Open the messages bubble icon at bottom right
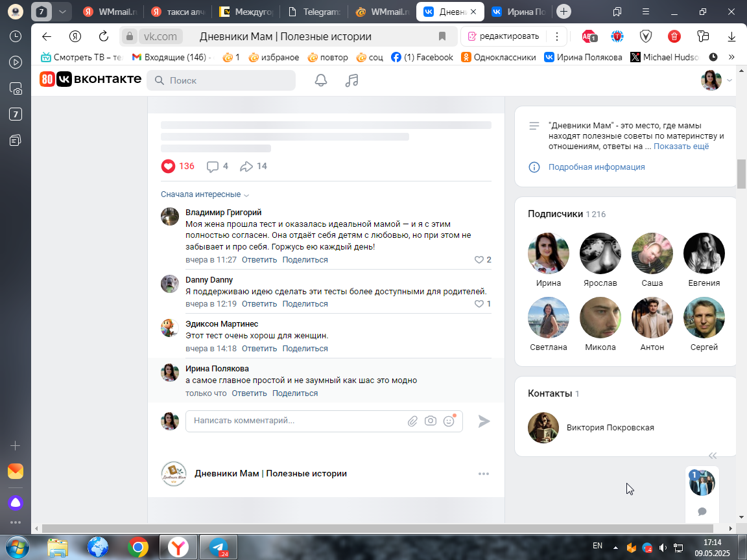 click(x=702, y=511)
